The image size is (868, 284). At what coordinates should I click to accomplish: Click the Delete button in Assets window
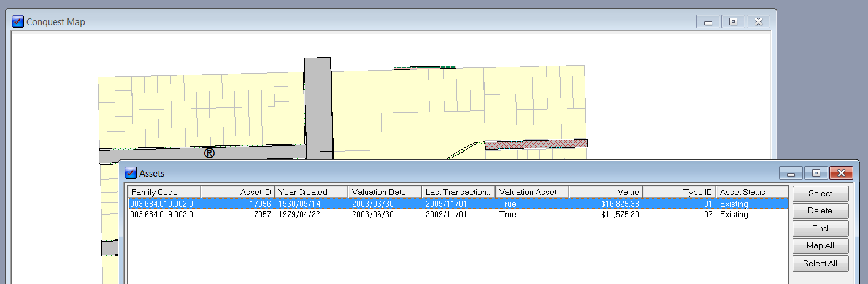(x=820, y=210)
